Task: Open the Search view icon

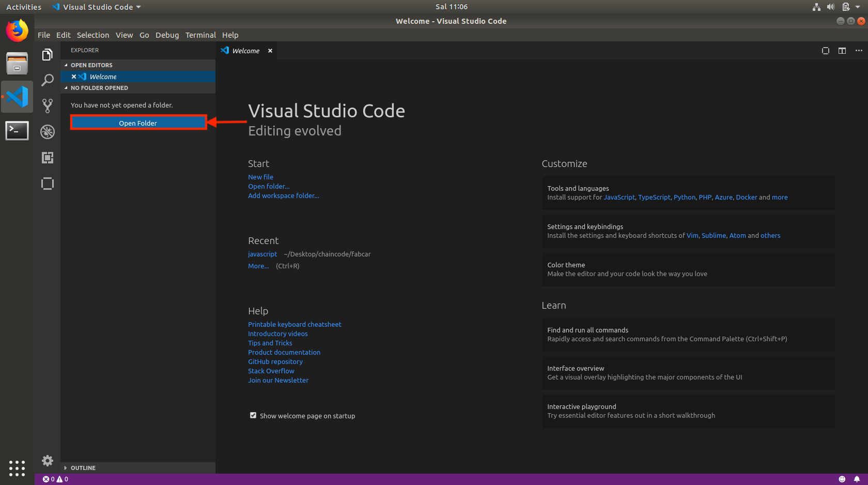Action: (x=48, y=80)
